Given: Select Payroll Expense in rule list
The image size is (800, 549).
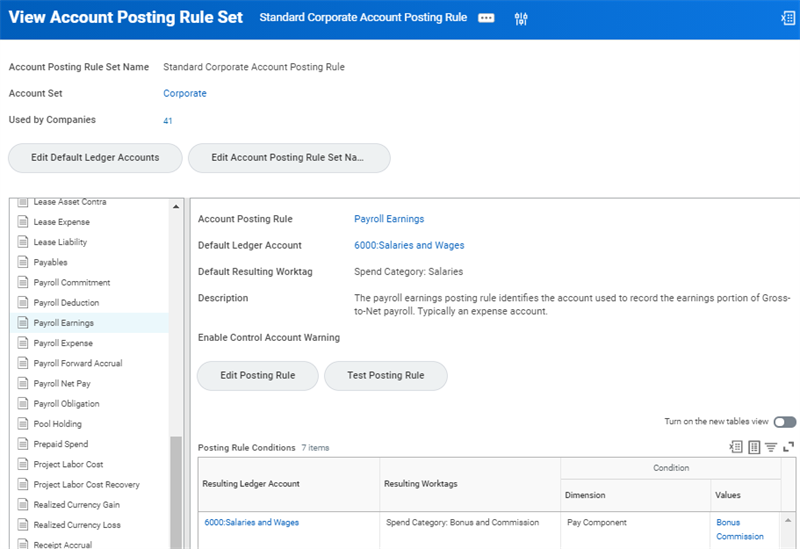Looking at the screenshot, I should point(63,343).
